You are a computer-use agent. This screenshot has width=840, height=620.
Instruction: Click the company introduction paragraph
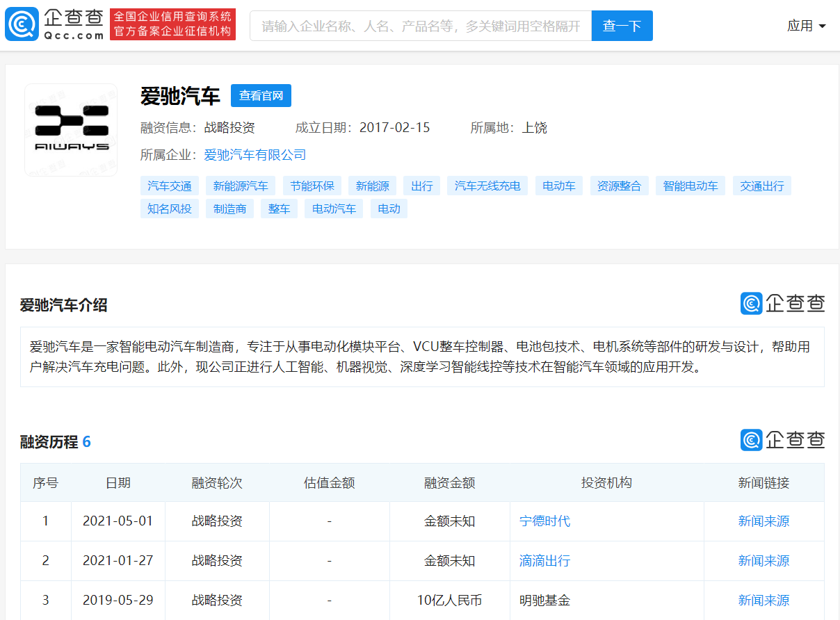pyautogui.click(x=422, y=357)
